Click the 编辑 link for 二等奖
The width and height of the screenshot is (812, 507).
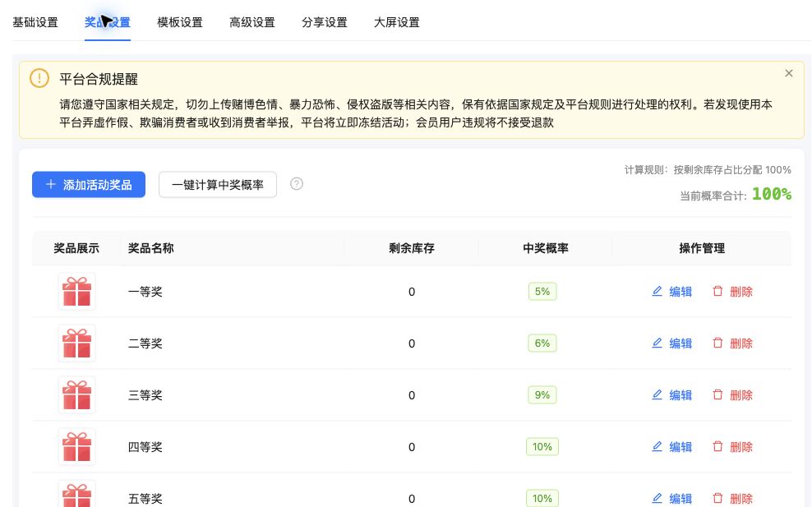tap(681, 343)
